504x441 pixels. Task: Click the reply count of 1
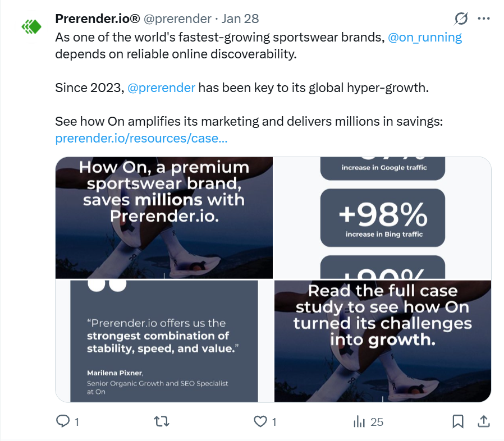click(76, 421)
